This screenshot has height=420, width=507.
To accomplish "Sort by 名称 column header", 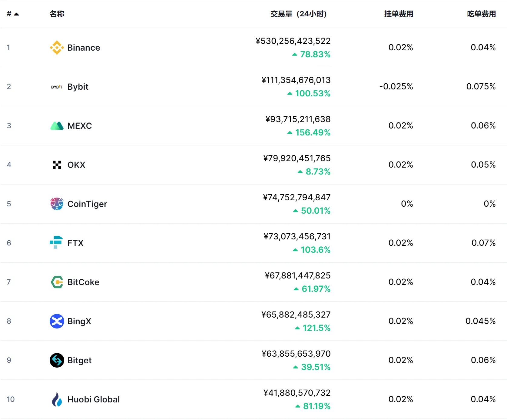I will [x=57, y=14].
